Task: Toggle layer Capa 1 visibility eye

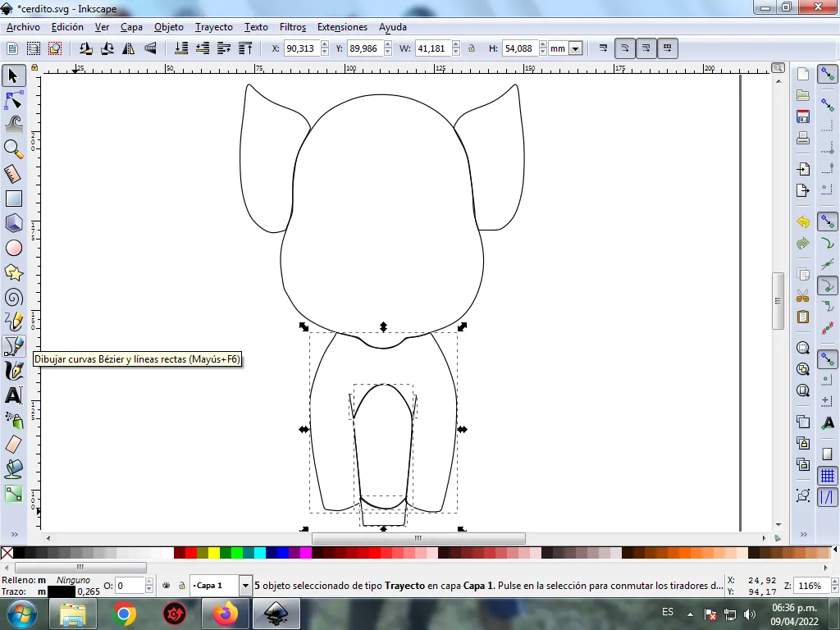Action: pos(166,586)
